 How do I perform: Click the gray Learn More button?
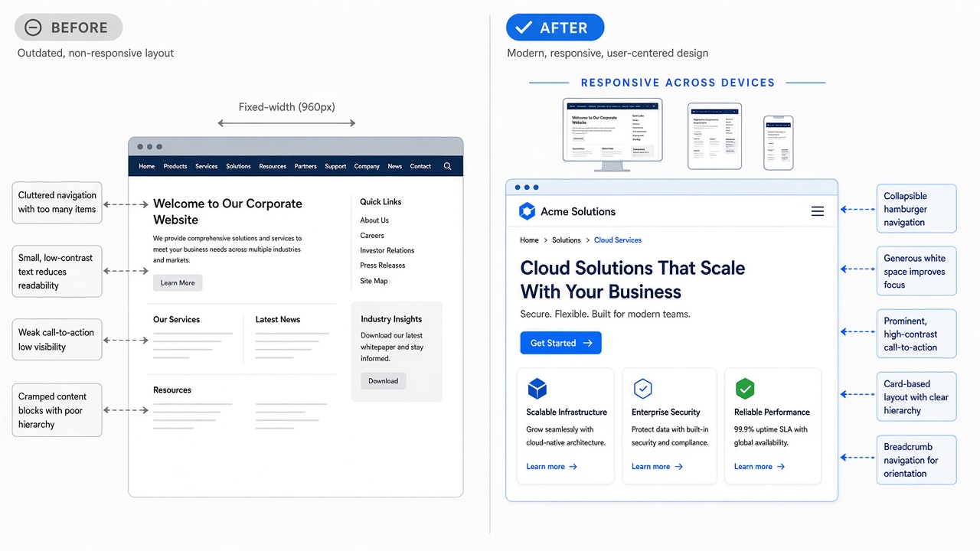point(178,283)
